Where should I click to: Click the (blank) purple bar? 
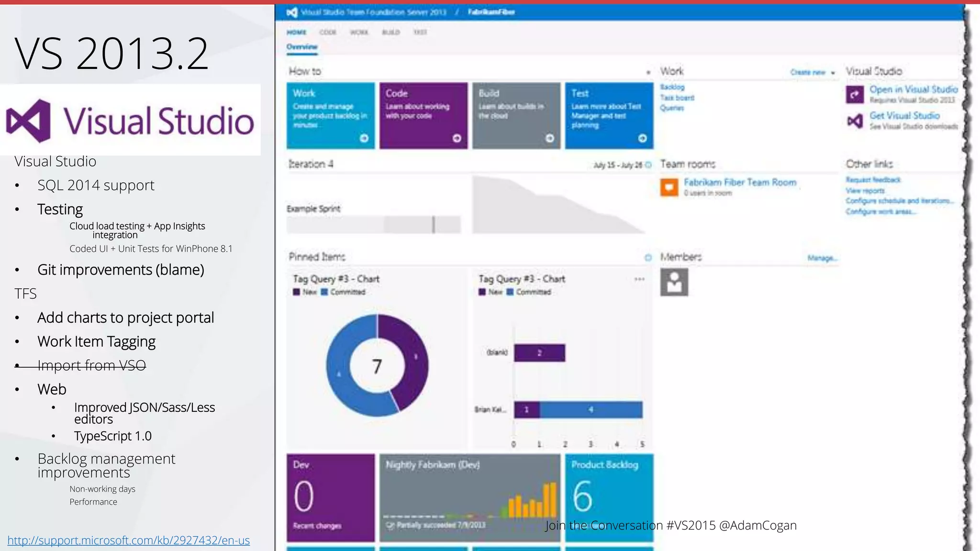pos(540,353)
